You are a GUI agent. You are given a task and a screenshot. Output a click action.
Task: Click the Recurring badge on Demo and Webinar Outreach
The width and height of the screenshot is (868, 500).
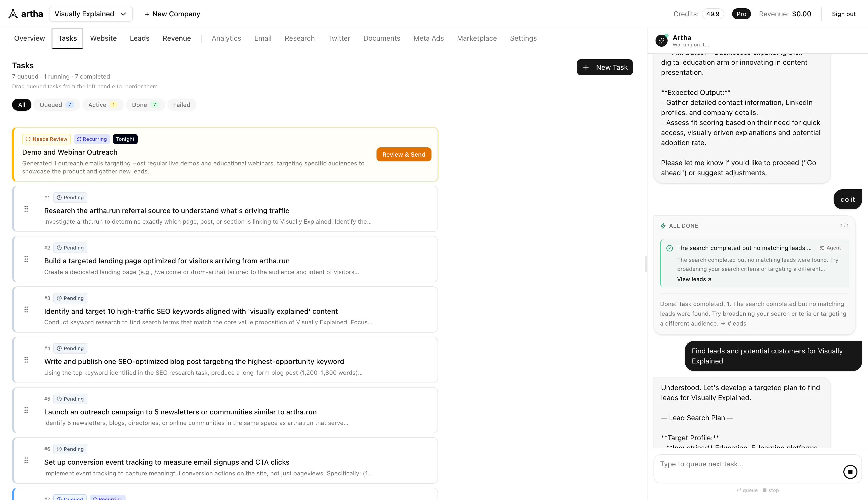click(92, 139)
